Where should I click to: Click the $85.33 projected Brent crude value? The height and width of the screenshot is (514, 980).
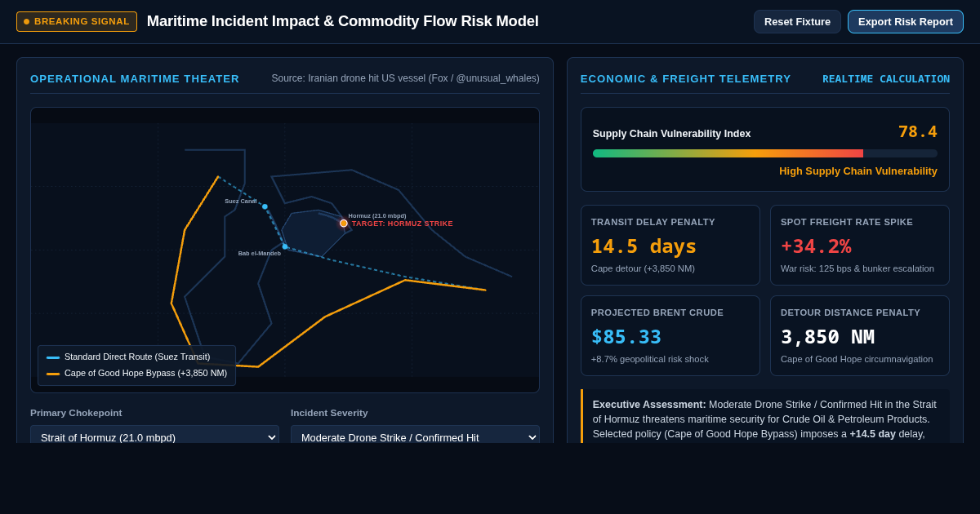[626, 337]
